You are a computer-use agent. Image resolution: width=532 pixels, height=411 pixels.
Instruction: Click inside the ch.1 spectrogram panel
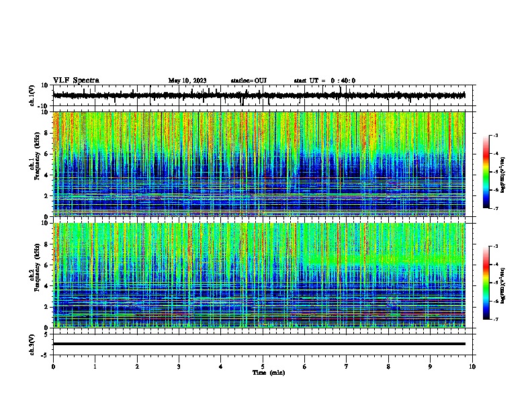(259, 164)
